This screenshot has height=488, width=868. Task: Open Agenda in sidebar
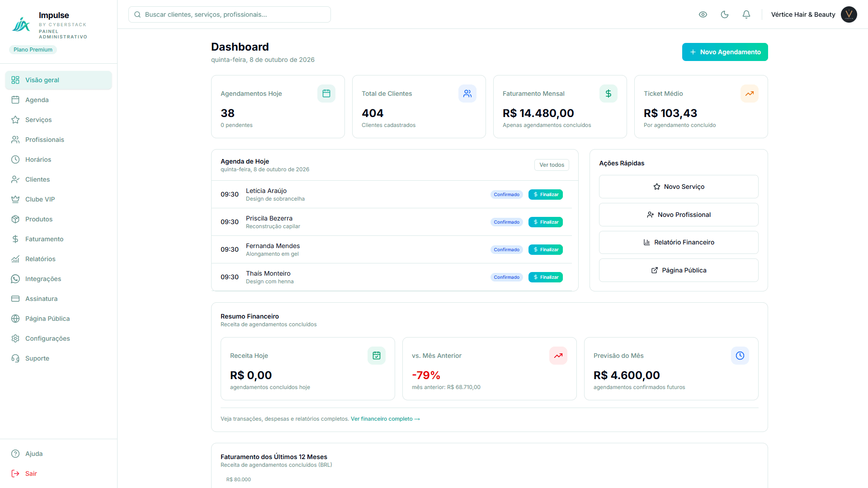click(58, 100)
